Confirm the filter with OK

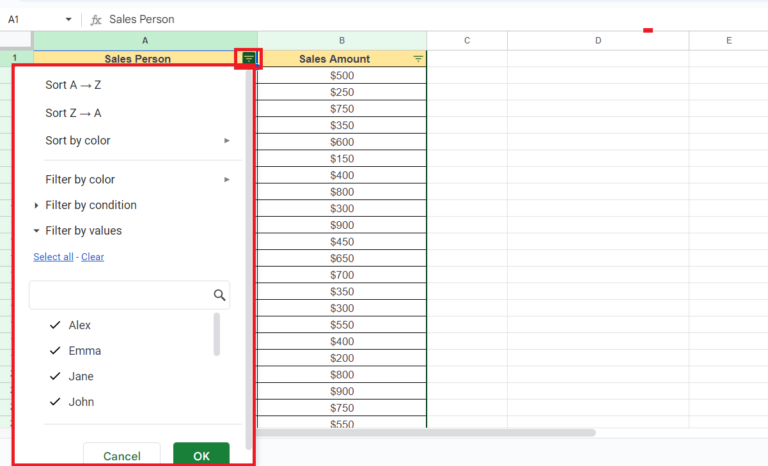[201, 454]
